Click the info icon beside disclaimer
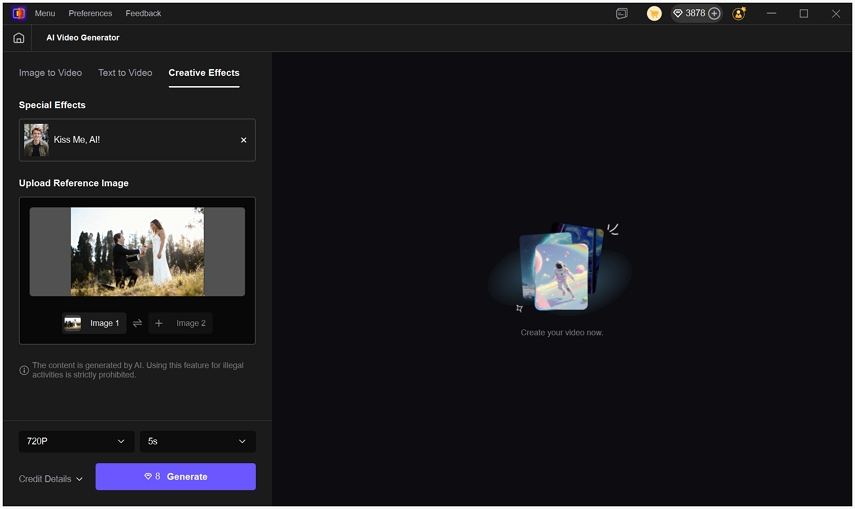This screenshot has width=855, height=509. coord(24,370)
